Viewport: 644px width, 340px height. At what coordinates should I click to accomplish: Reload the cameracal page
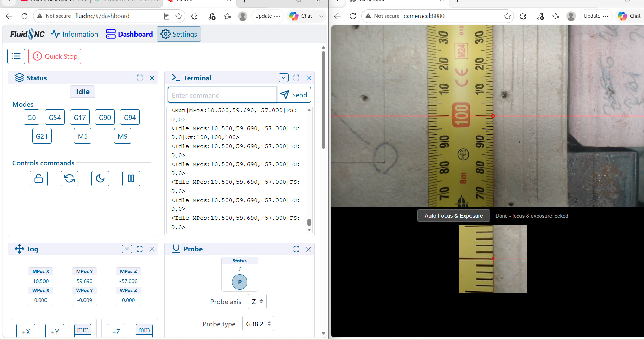click(x=353, y=16)
